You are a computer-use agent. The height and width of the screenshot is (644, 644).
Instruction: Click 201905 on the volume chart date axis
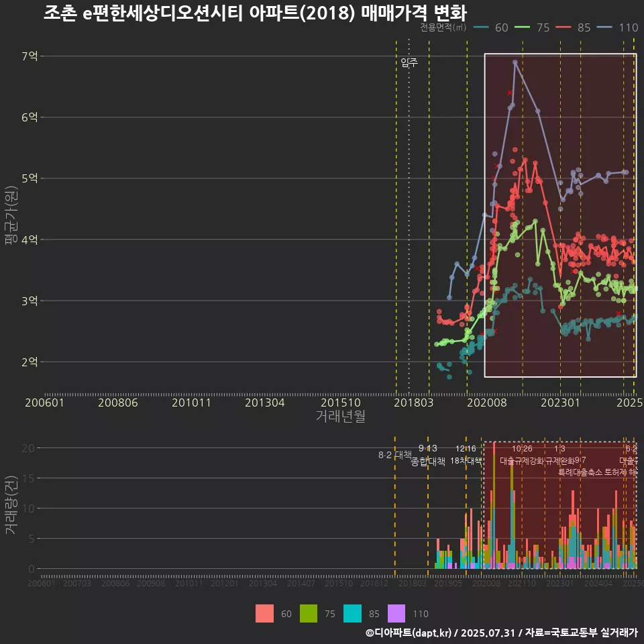pos(448,583)
